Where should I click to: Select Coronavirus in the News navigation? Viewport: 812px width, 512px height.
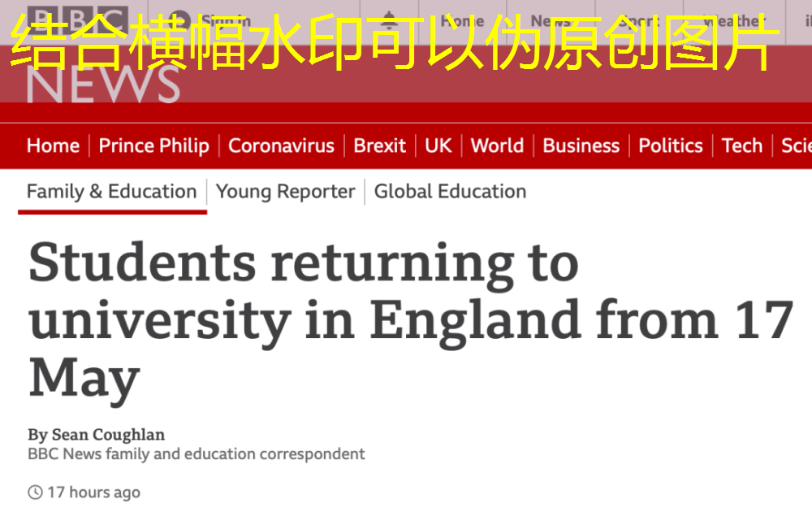click(x=281, y=145)
